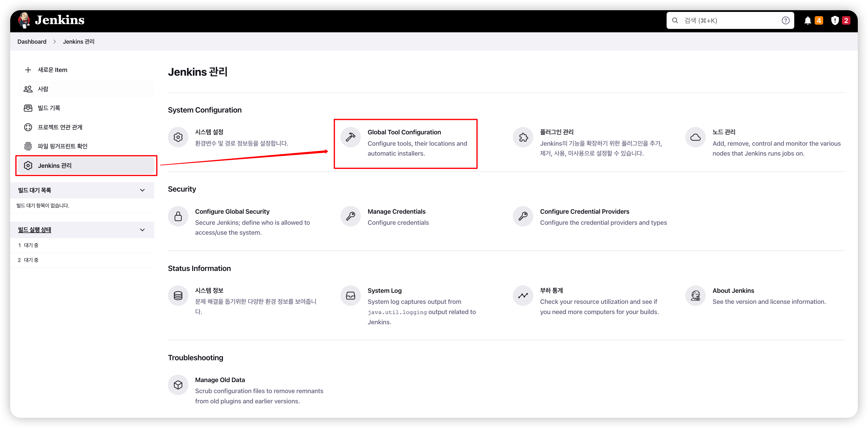
Task: Expand the Dashboard breadcrumb arrow
Action: point(54,41)
